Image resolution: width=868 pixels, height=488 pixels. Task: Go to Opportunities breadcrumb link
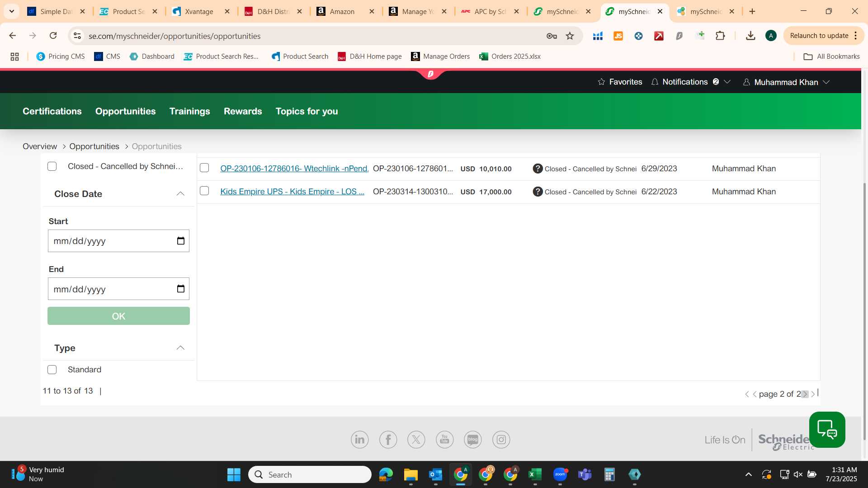(94, 146)
